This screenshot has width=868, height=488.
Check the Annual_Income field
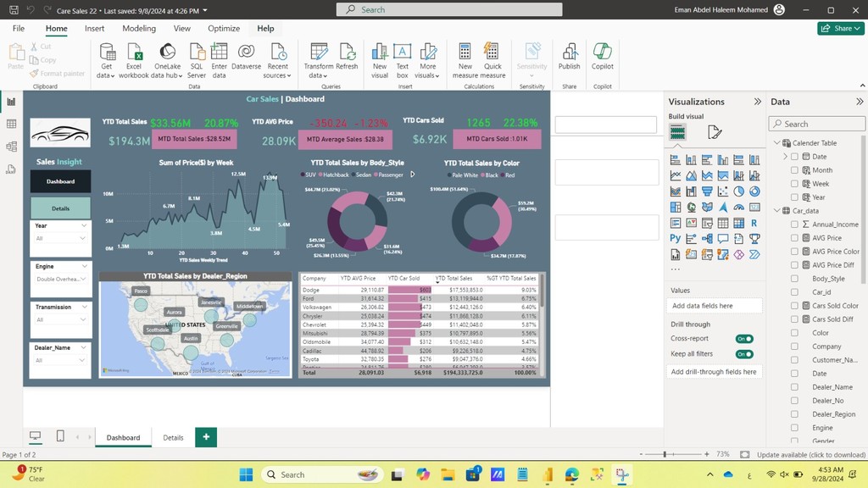pos(794,225)
